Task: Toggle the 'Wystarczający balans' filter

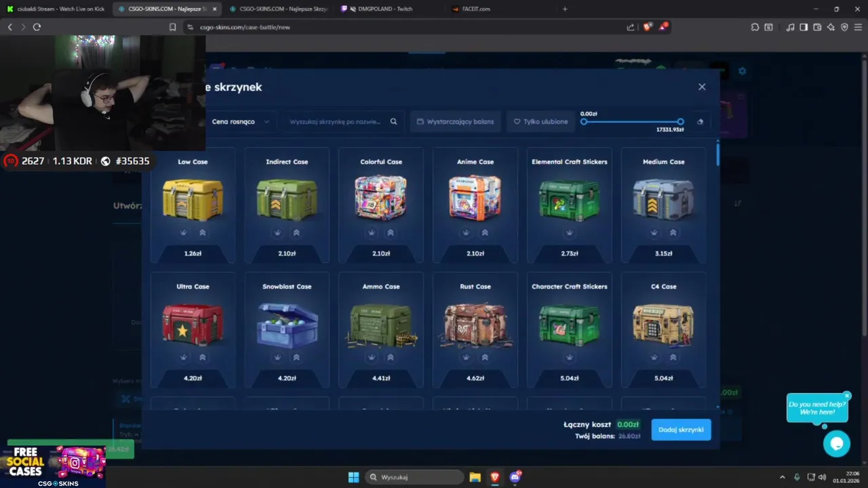Action: 456,122
